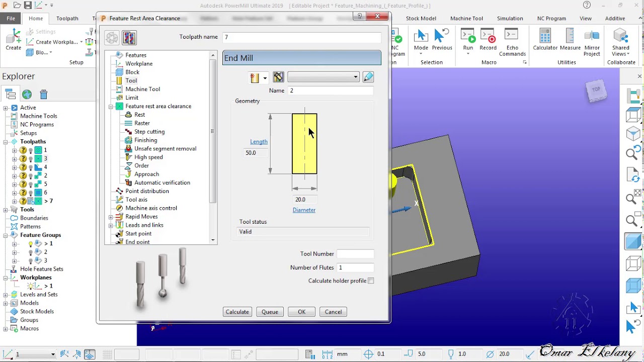Click OK in the dialog

click(x=301, y=312)
